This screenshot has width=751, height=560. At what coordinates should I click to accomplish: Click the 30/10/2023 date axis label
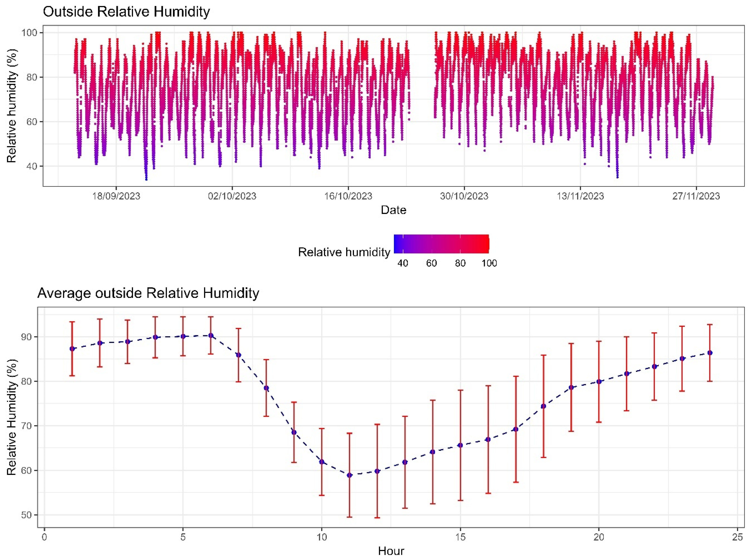[x=464, y=196]
